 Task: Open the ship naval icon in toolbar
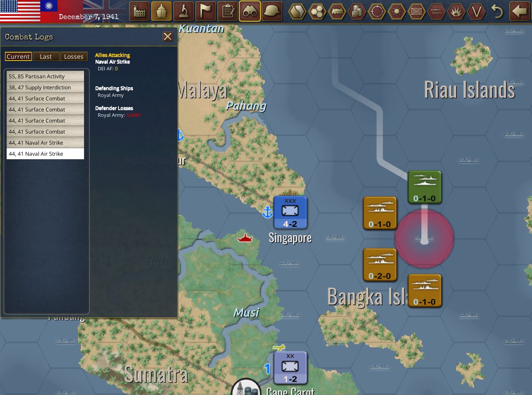coord(161,11)
